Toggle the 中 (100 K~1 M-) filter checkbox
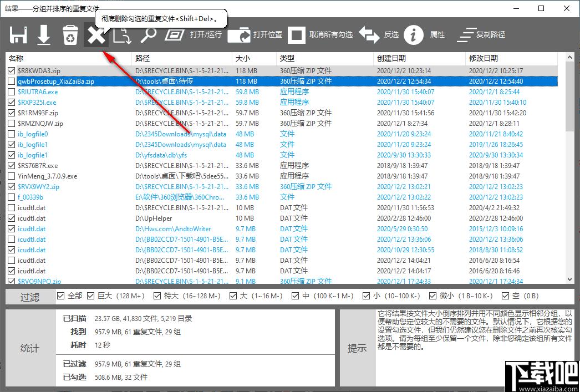580x392 pixels. coord(295,296)
